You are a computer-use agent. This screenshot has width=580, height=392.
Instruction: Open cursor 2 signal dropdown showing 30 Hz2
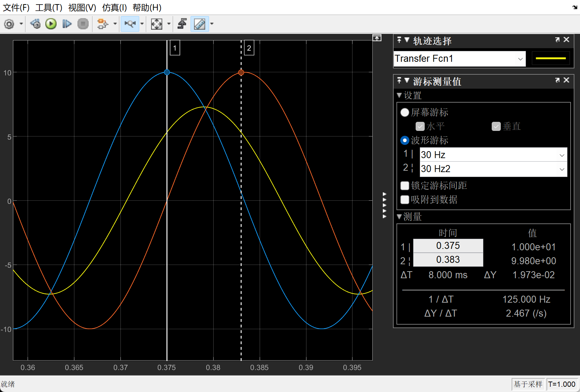coord(493,169)
